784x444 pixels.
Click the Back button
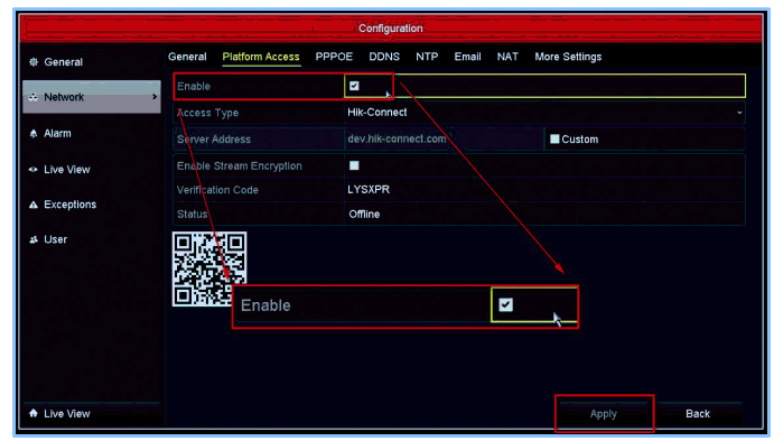click(698, 414)
